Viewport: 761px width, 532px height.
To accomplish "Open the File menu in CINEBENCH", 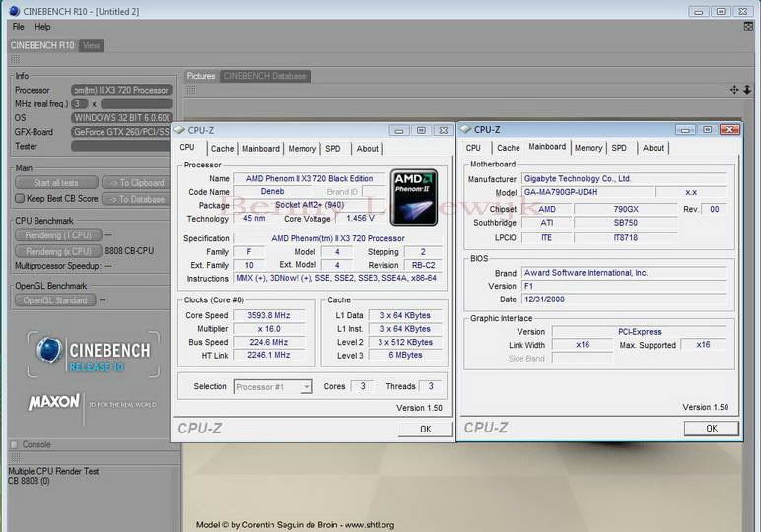I will pos(18,27).
